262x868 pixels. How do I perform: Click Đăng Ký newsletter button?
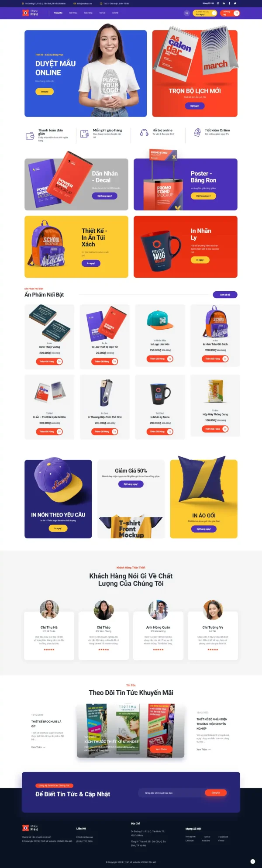[x=216, y=792]
